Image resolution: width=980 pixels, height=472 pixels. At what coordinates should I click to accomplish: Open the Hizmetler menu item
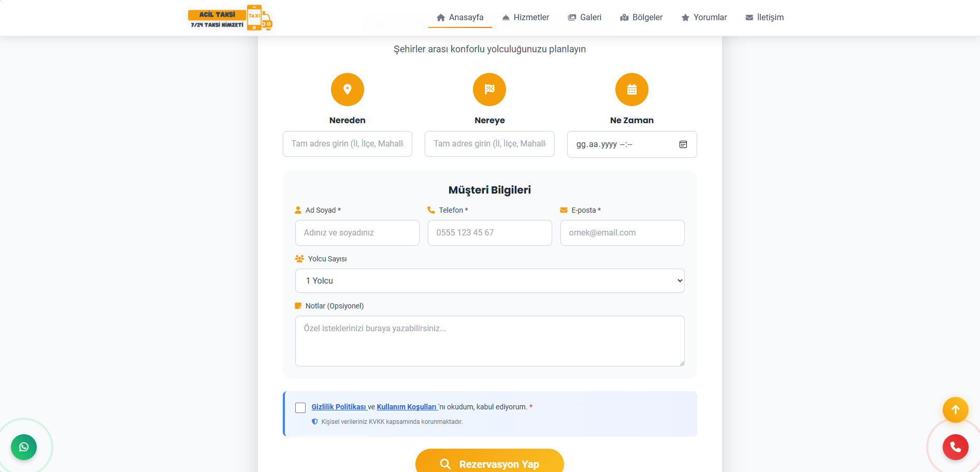coord(525,18)
